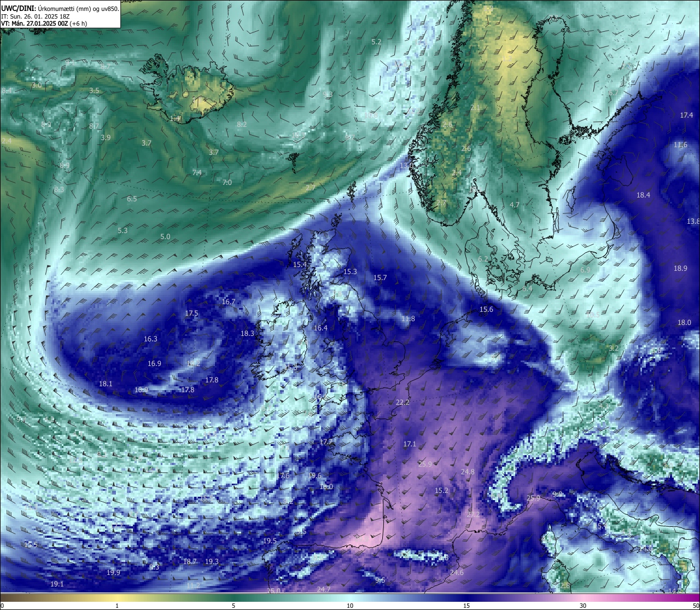Click the 15.3 value over Scotland
This screenshot has width=700, height=610.
point(350,271)
